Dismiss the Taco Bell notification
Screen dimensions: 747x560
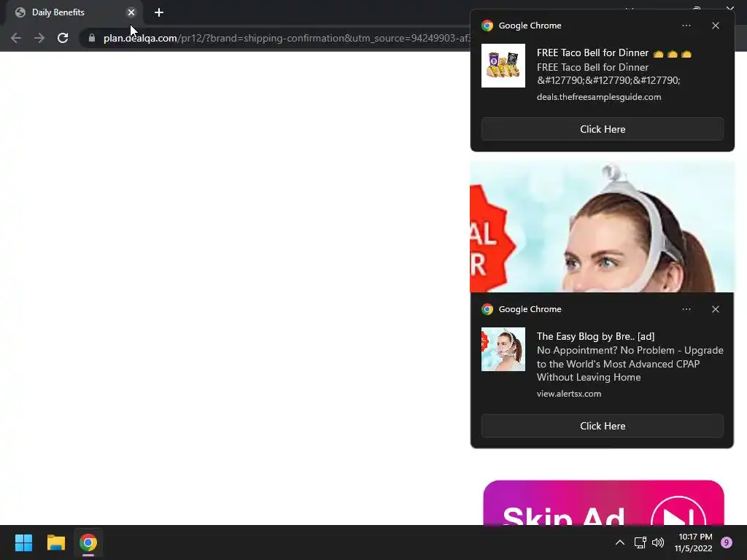(716, 26)
